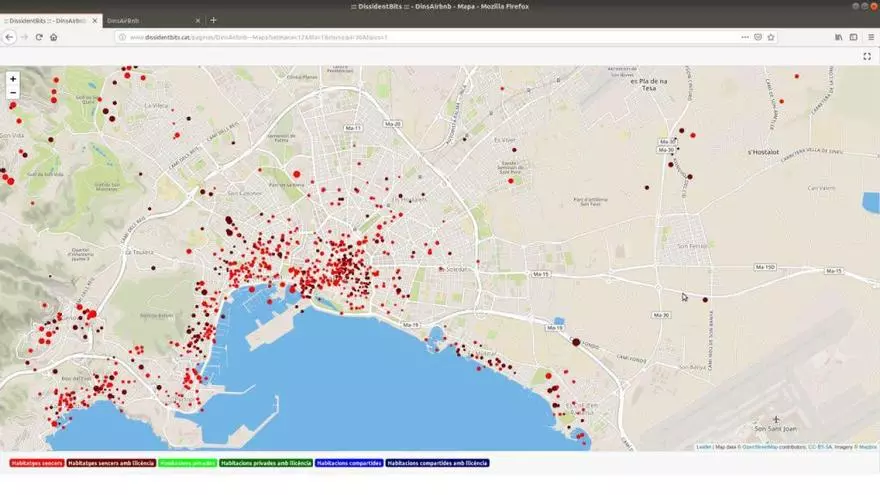
Task: Zoom out on the map with minus button
Action: click(x=13, y=92)
